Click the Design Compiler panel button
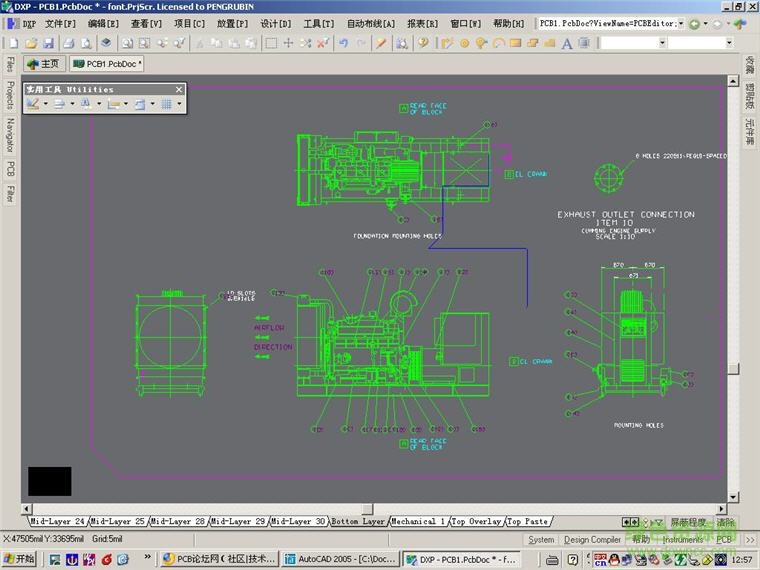The image size is (760, 570). [591, 540]
